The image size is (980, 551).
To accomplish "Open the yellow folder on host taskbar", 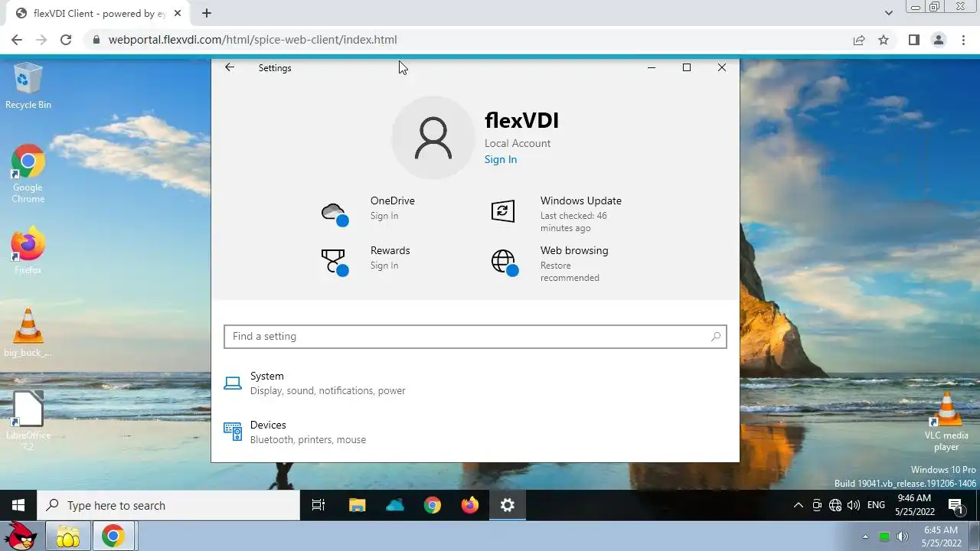I will 68,536.
